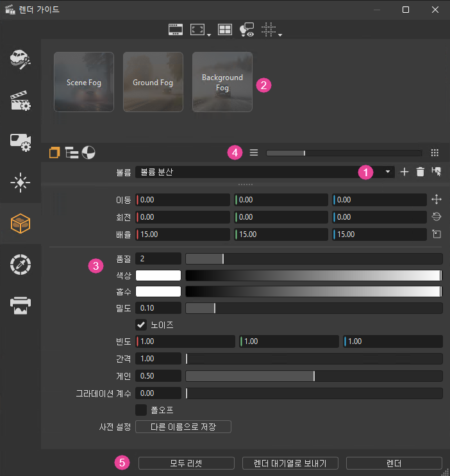Add a new volume with plus icon
The image size is (450, 476).
[x=404, y=172]
